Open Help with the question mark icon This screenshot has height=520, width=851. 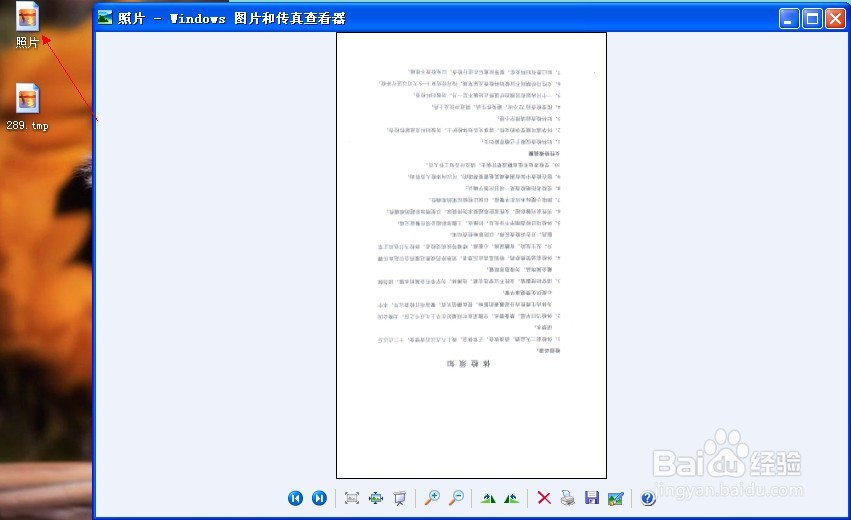point(648,498)
